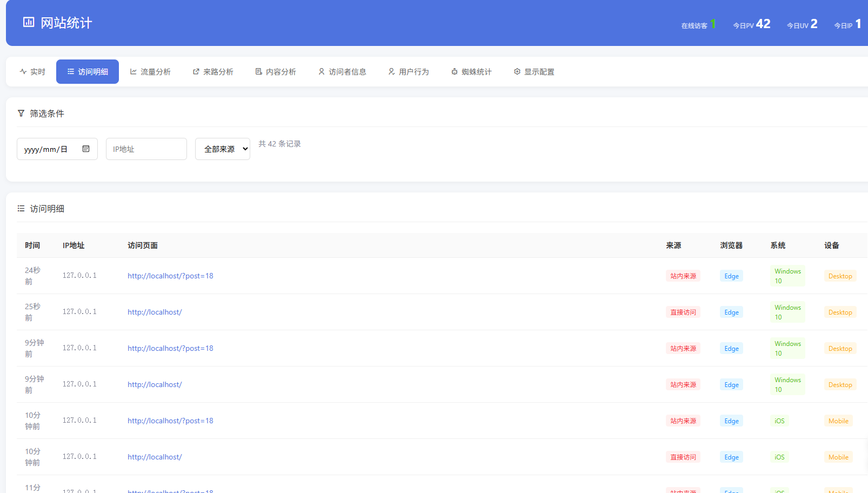
Task: Open the 来路分析 tab
Action: tap(213, 72)
